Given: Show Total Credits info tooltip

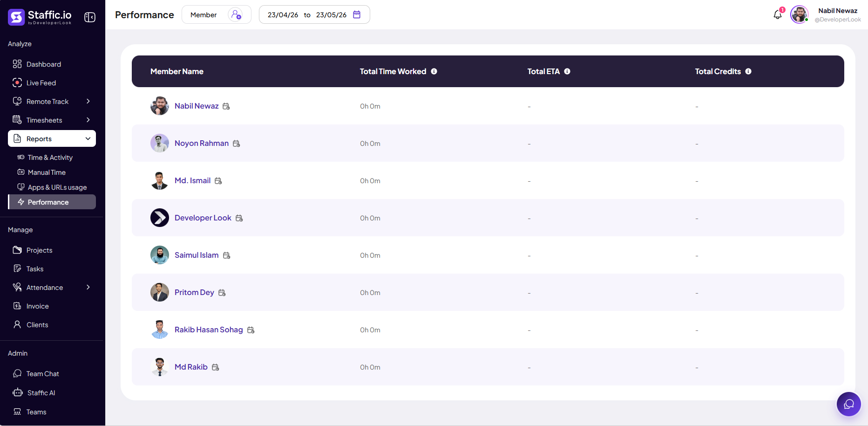Looking at the screenshot, I should 748,71.
